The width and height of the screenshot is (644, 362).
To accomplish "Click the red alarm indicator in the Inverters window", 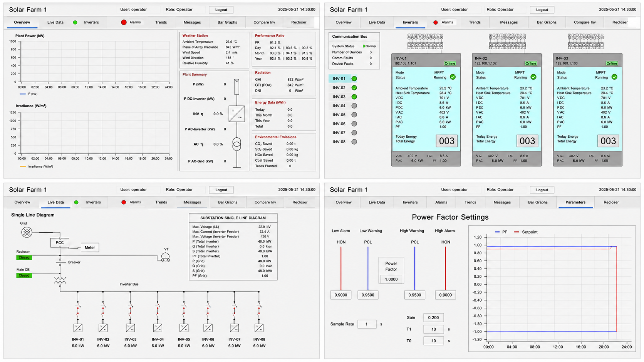I will (435, 22).
